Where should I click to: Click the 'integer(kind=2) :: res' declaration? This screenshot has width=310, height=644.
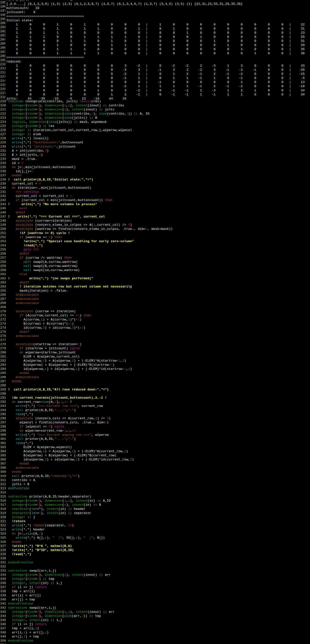pos(33,126)
